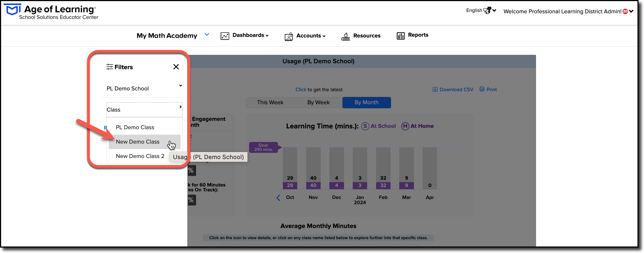Click the Age of Learning logo icon
This screenshot has width=644, height=253.
click(12, 10)
